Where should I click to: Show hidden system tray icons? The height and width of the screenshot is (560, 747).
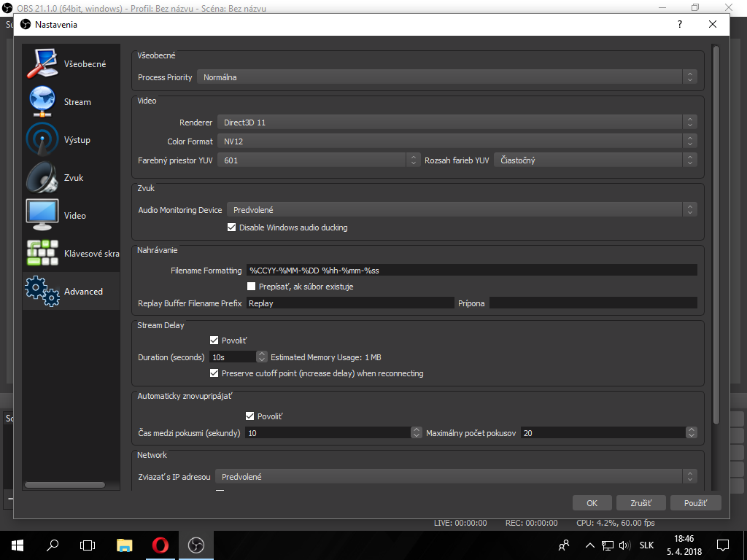coord(589,545)
